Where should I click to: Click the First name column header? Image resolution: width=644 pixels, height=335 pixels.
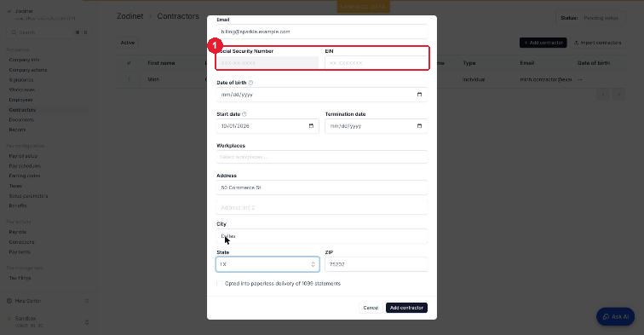pos(161,63)
